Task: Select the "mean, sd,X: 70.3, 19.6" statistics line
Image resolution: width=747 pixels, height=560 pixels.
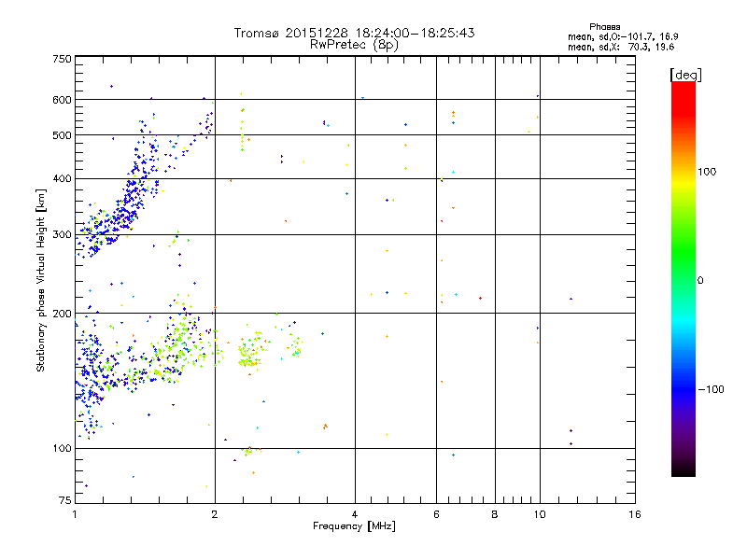Action: (x=621, y=47)
